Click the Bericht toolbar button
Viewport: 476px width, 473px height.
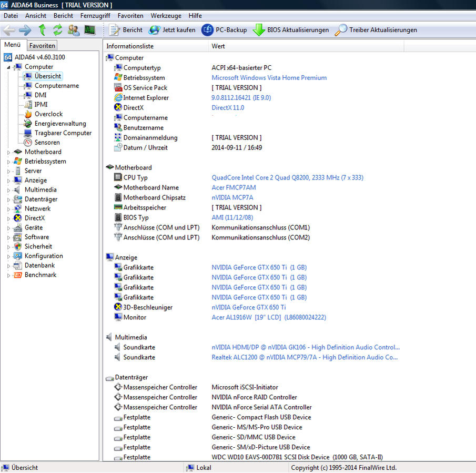point(126,30)
